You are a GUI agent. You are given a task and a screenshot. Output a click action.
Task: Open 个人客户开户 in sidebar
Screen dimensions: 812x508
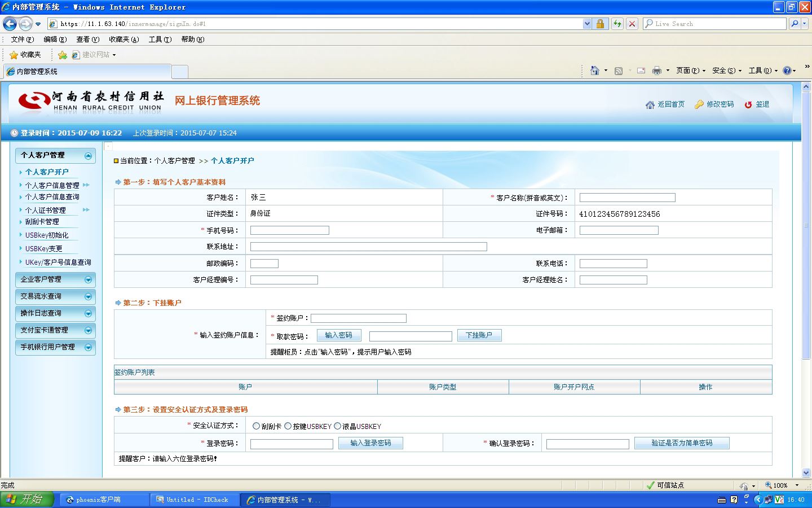click(x=47, y=172)
